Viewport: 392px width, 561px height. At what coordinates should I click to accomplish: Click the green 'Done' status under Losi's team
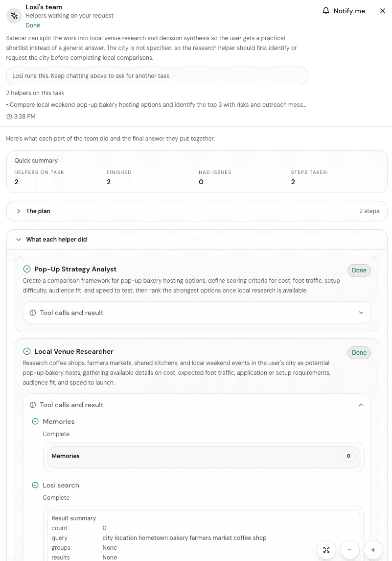33,25
